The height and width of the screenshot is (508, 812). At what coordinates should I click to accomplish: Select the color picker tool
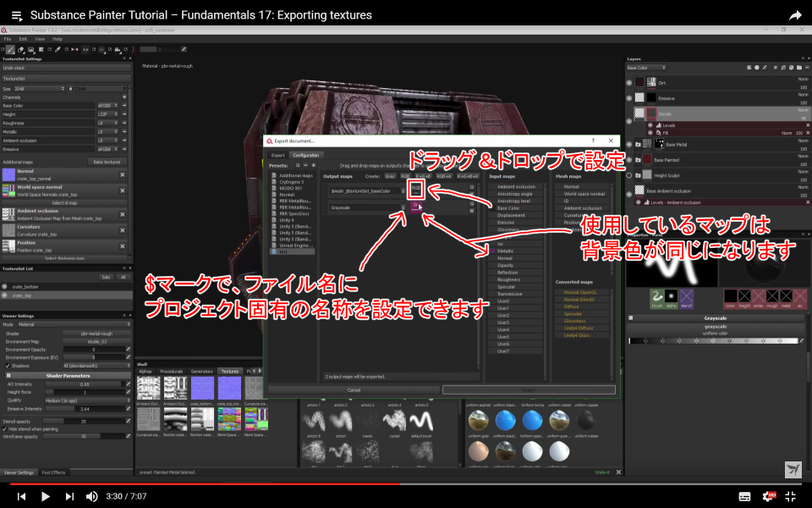pyautogui.click(x=58, y=50)
